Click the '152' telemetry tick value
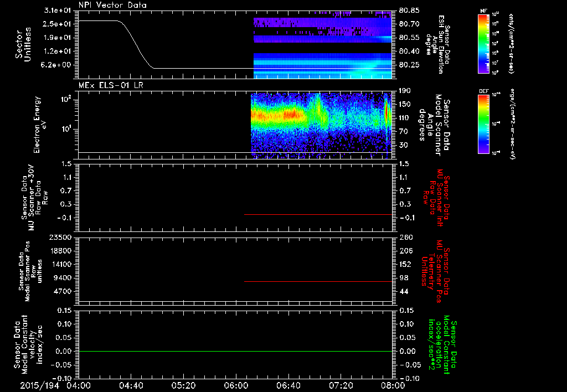This screenshot has height=392, width=567. click(406, 264)
